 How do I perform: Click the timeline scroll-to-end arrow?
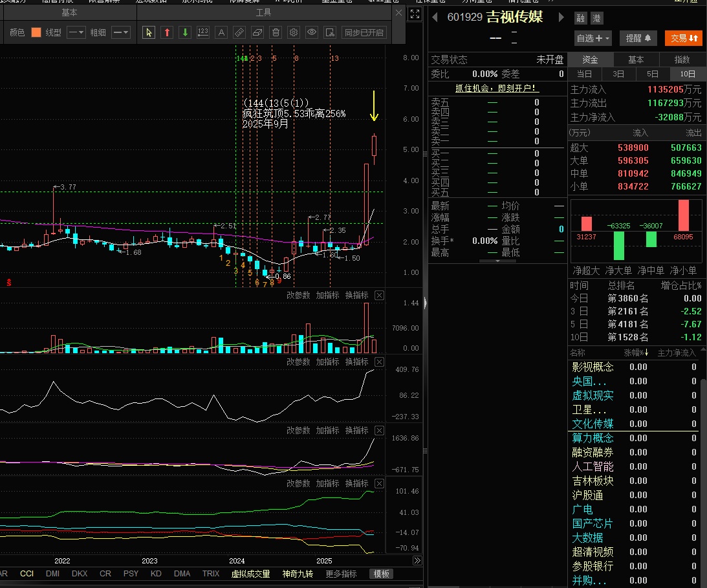coord(417,560)
